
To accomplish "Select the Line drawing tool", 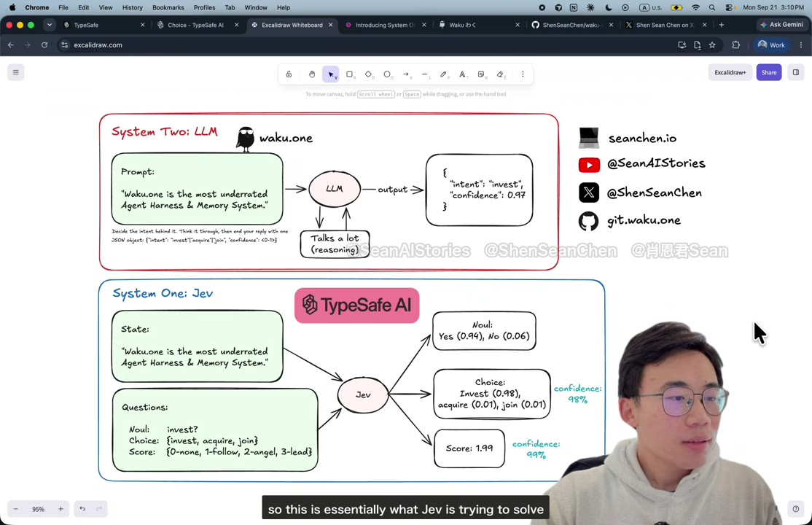I will (425, 74).
